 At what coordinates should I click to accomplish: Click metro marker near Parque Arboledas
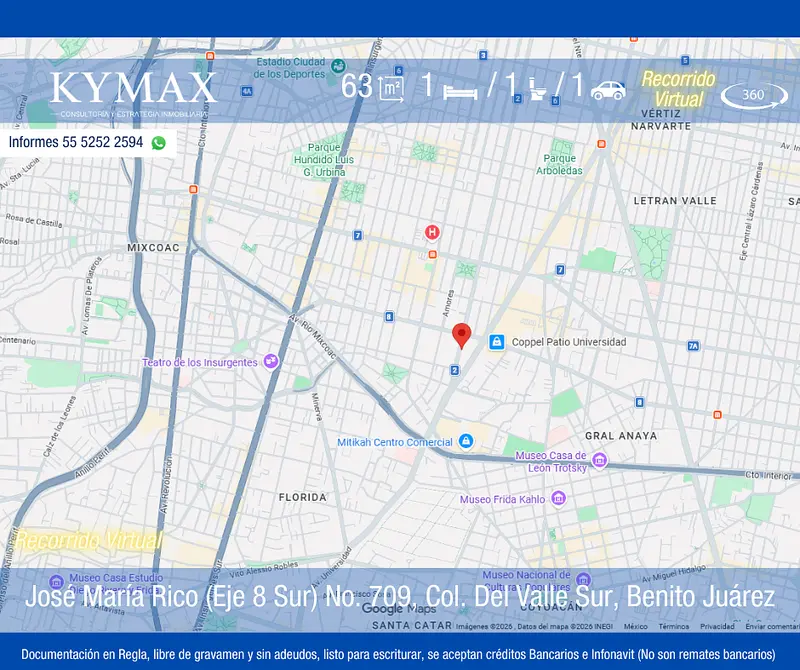(602, 144)
